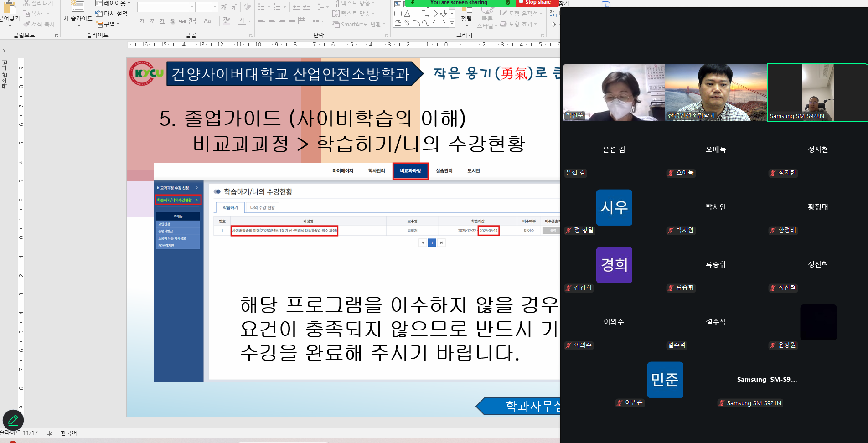Viewport: 868px width, 443px height.
Task: Click the 한국어 language status button
Action: pyautogui.click(x=69, y=433)
